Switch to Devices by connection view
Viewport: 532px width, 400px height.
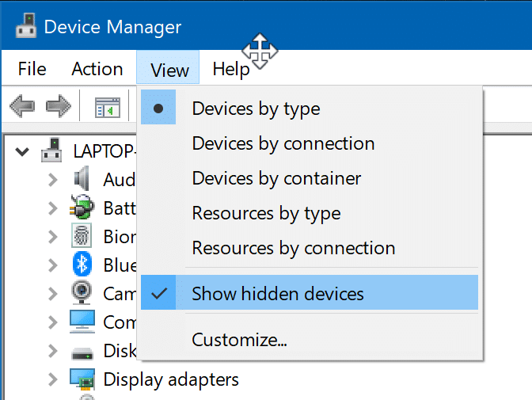click(310, 143)
